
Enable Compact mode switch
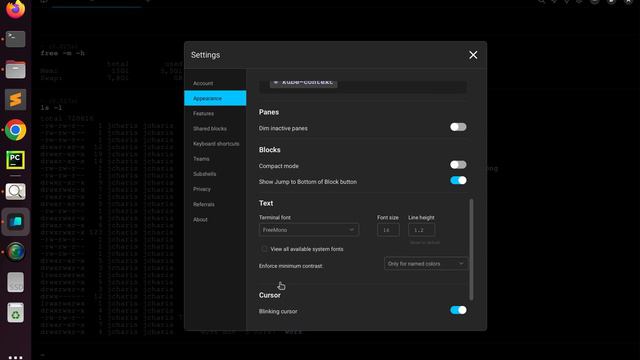(x=458, y=164)
